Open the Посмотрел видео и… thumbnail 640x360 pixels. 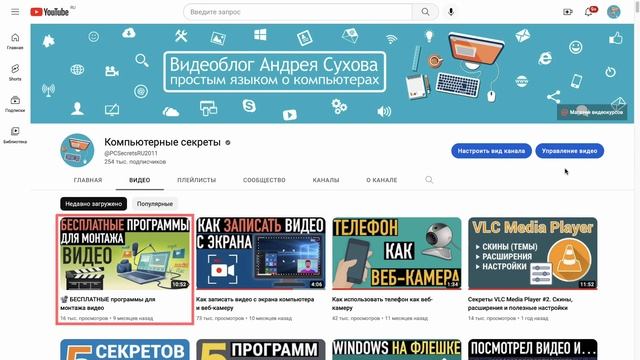point(533,349)
